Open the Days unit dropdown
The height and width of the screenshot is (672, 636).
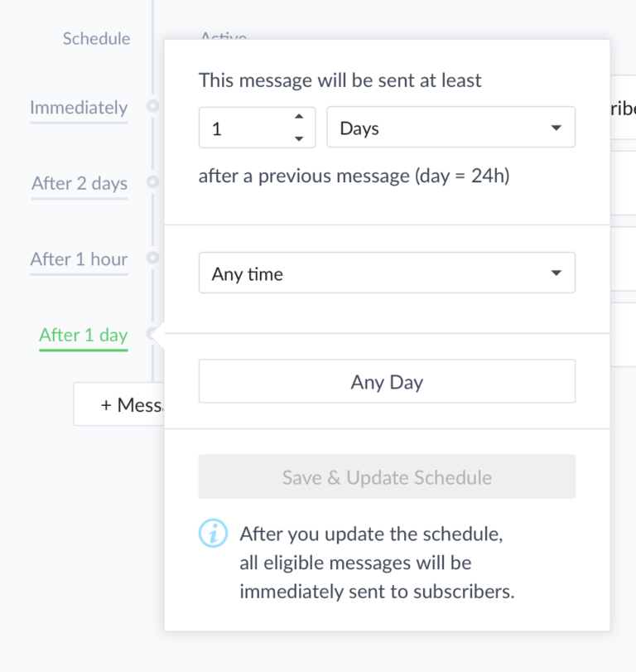point(451,127)
